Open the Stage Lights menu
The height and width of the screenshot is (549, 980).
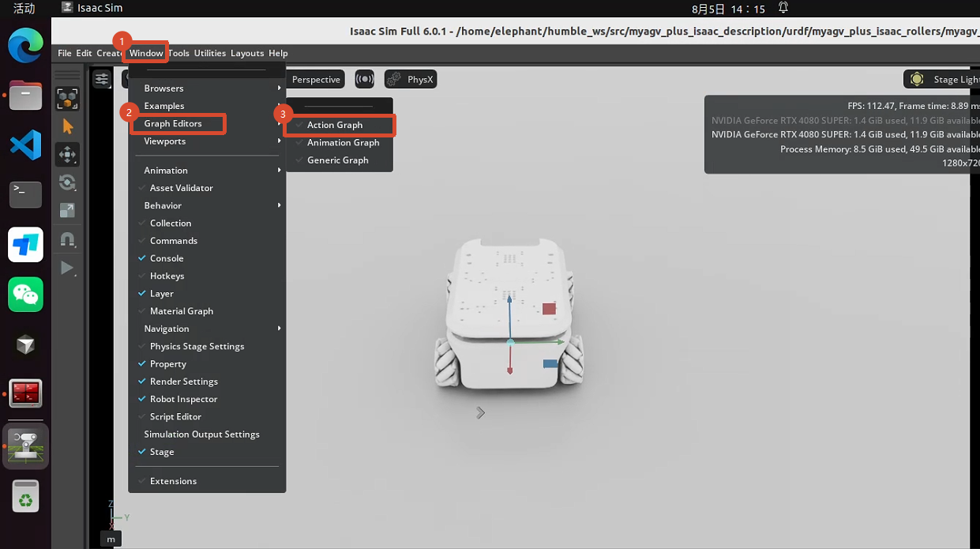[x=941, y=79]
